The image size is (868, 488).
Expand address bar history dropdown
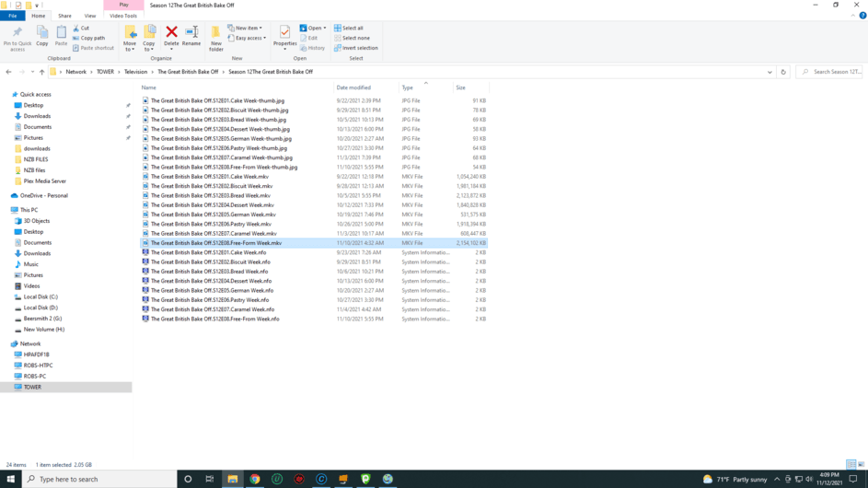click(x=770, y=72)
